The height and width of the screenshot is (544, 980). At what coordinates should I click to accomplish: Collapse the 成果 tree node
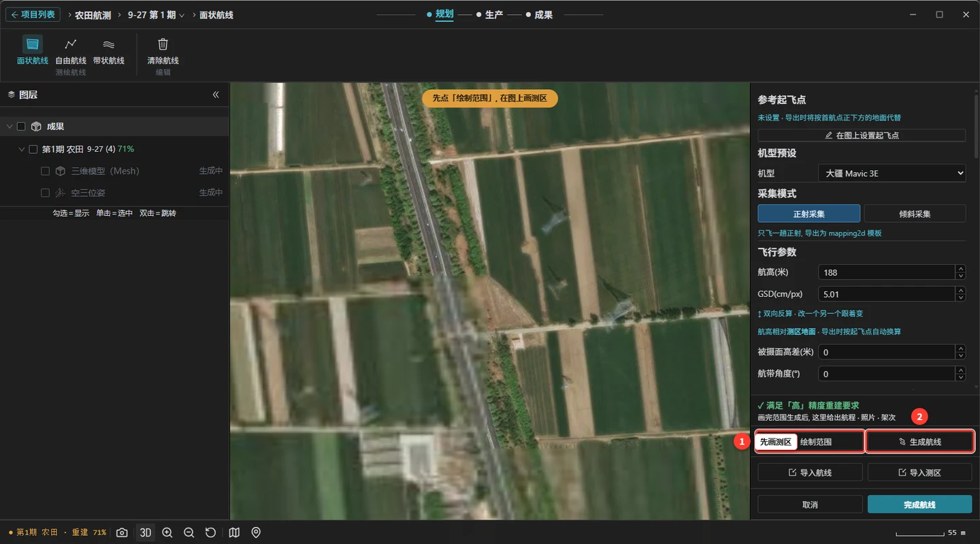coord(10,127)
